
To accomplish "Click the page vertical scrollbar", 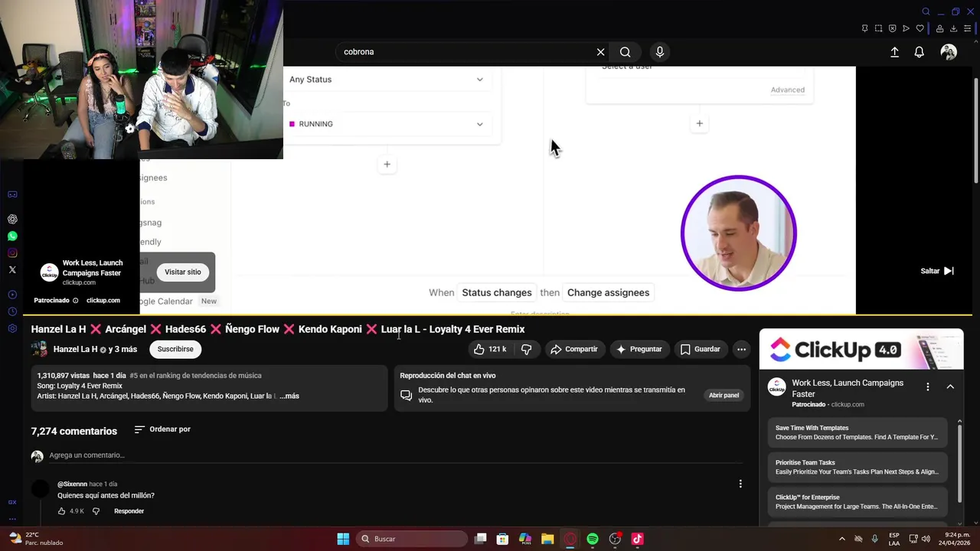I will [x=975, y=130].
